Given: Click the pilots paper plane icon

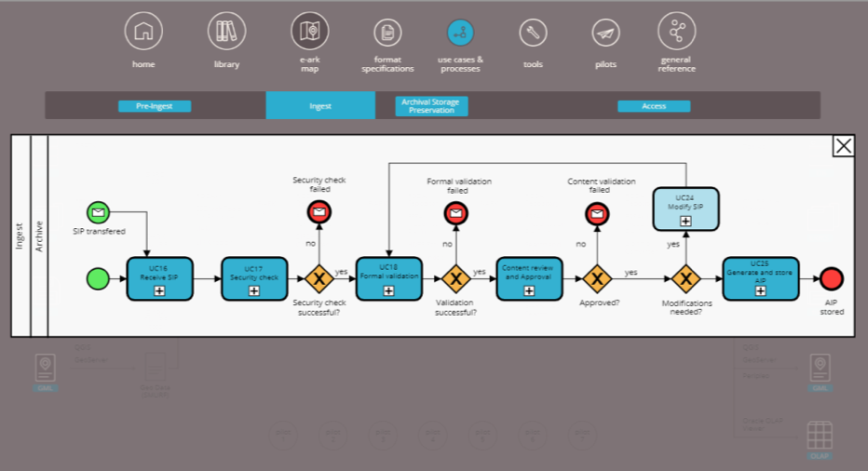Looking at the screenshot, I should (x=605, y=33).
